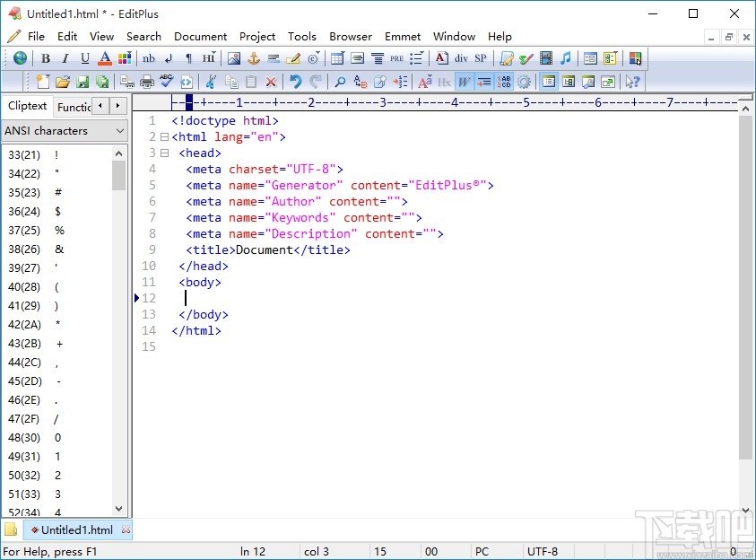Insert audio with the music note icon

click(566, 58)
